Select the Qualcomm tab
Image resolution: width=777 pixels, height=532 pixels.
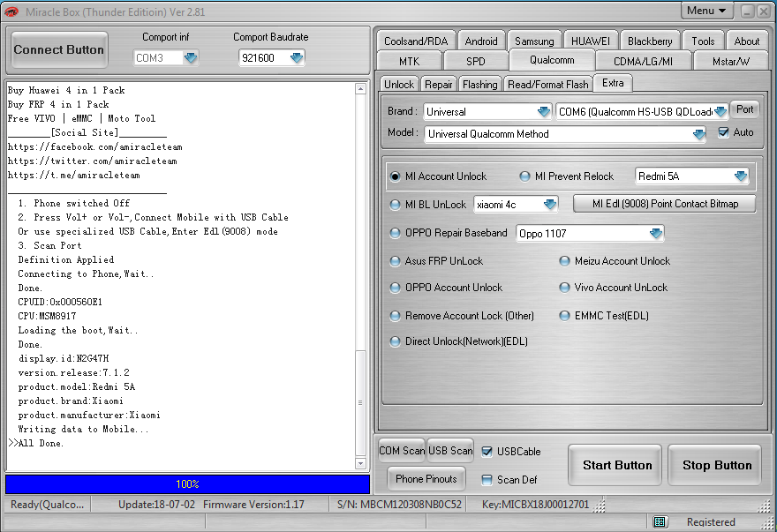pos(552,60)
